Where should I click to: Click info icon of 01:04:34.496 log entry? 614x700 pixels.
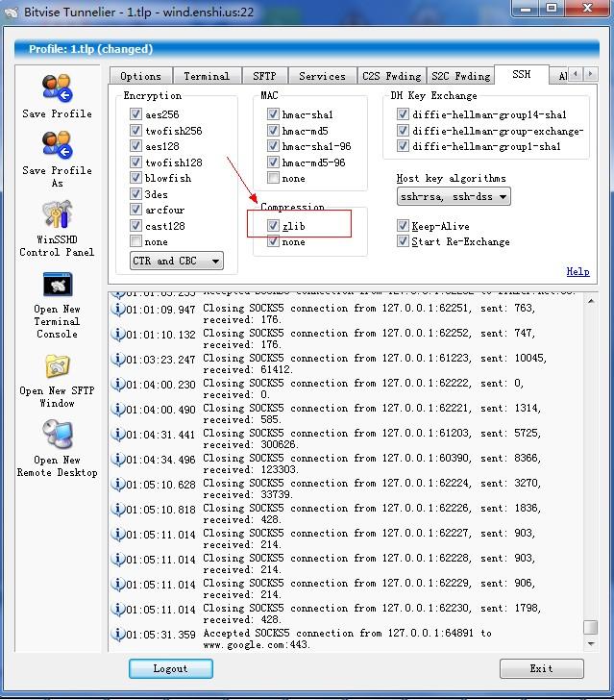coord(118,459)
